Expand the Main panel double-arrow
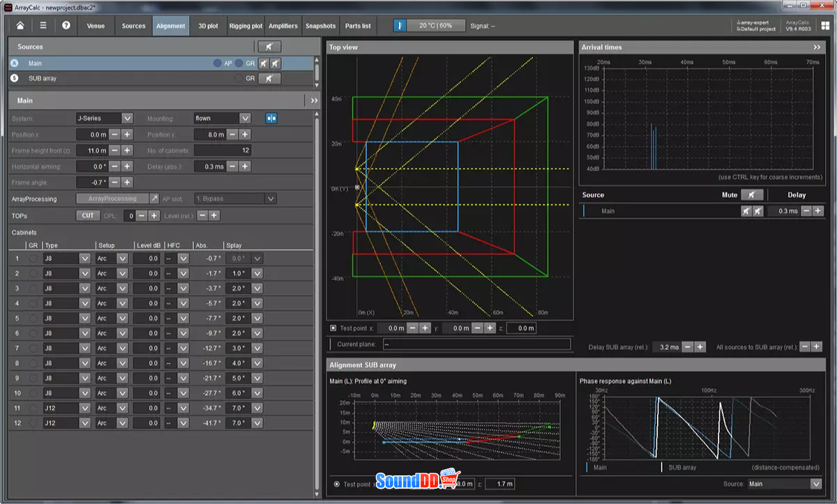 314,100
